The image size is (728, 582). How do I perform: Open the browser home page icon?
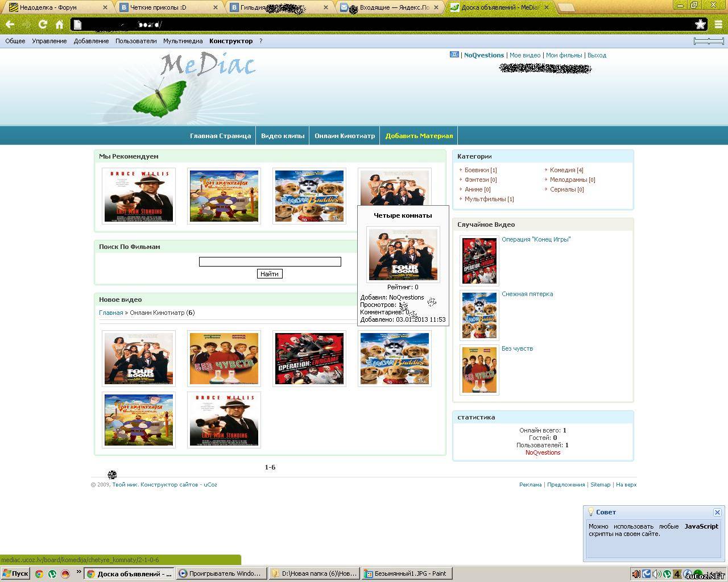59,24
